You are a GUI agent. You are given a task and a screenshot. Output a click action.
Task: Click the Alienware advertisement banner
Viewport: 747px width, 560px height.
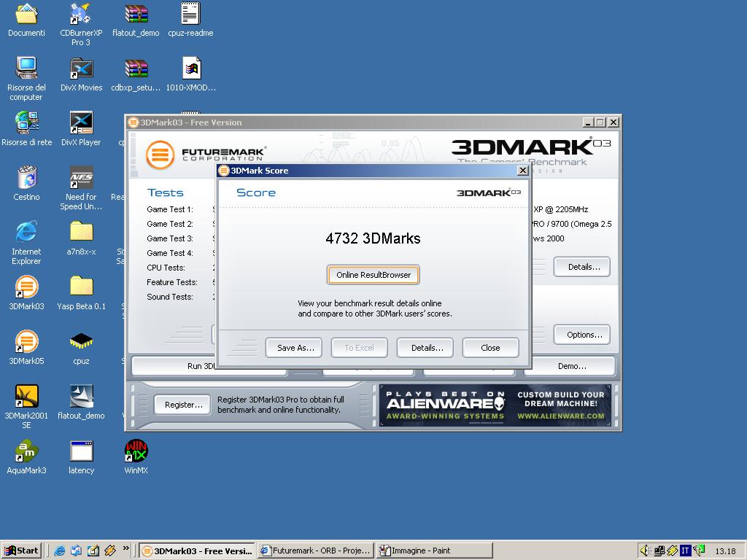495,405
